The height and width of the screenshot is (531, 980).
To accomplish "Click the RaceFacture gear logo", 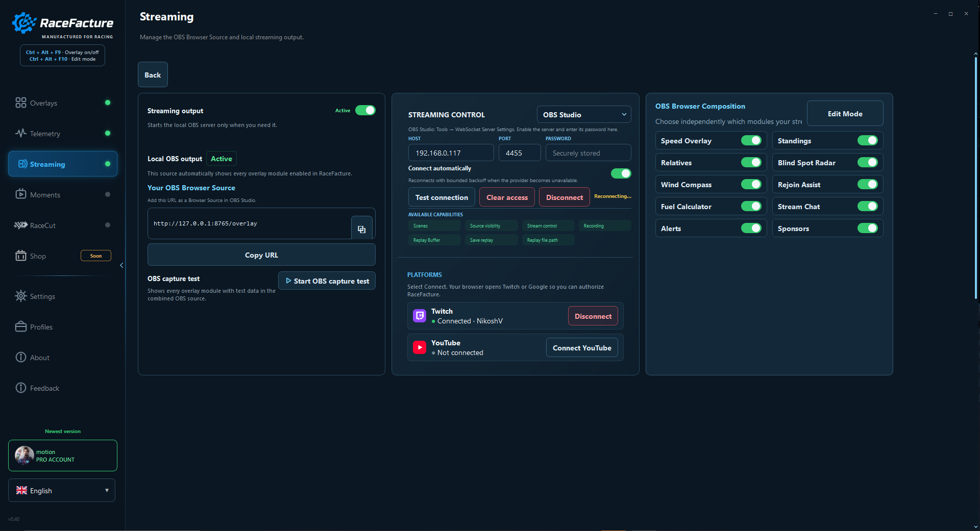I will pos(24,23).
